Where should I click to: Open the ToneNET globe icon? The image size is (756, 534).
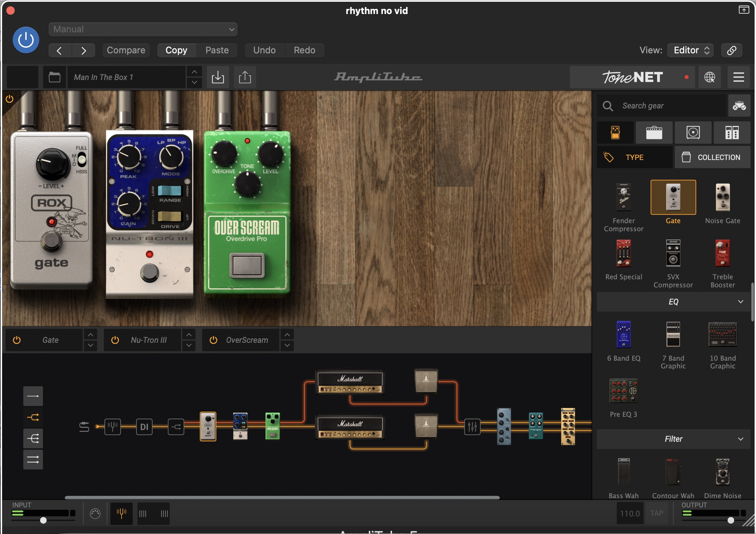tap(709, 77)
